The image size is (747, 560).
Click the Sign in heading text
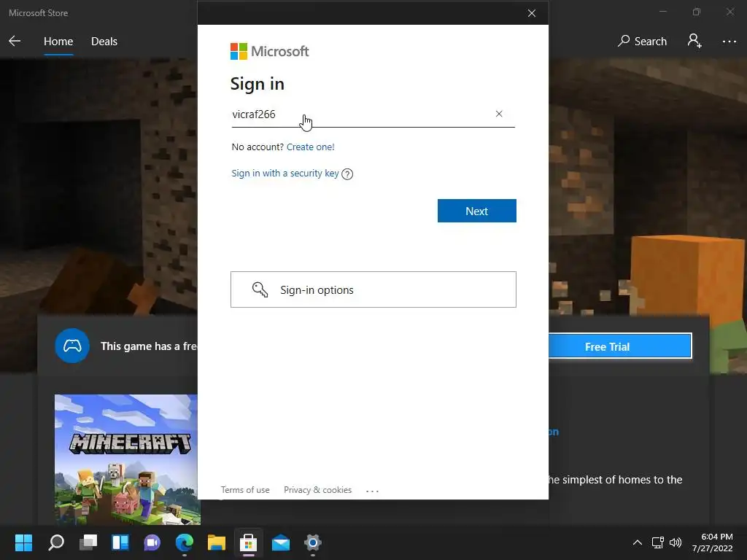(258, 84)
